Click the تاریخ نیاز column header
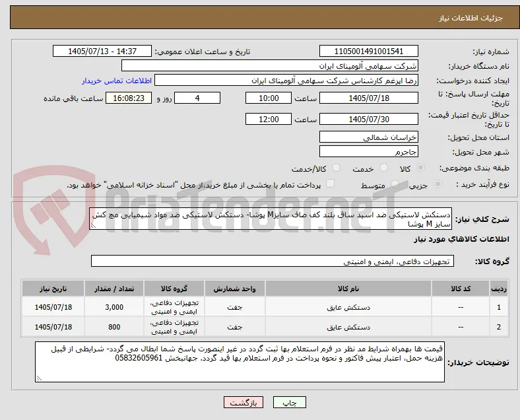520x420 pixels. [53, 289]
